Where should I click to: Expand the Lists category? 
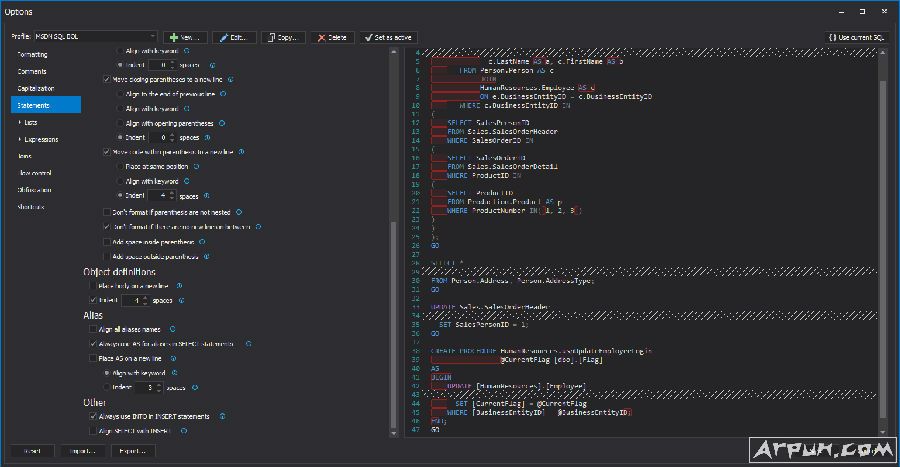pyautogui.click(x=20, y=122)
